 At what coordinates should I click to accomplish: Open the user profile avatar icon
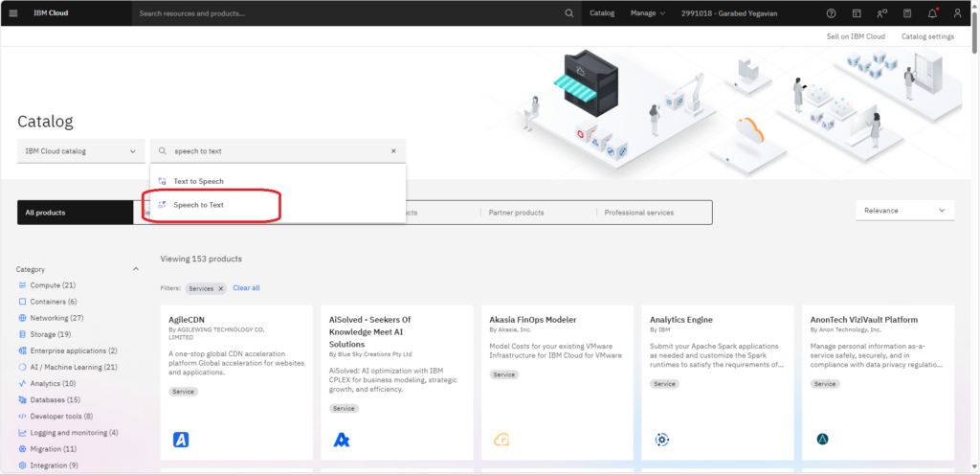(x=957, y=13)
